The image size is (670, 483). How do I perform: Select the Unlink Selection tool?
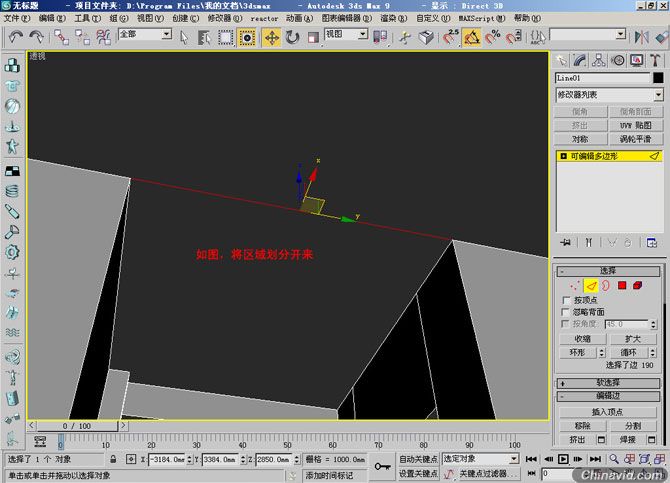coord(82,37)
